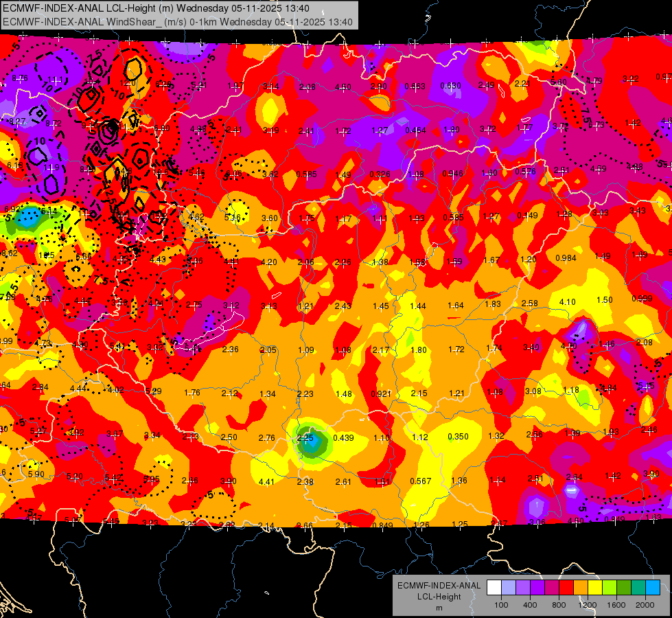This screenshot has height=618, width=672.
Task: Click the wind shear value 1.83
Action: 493,304
